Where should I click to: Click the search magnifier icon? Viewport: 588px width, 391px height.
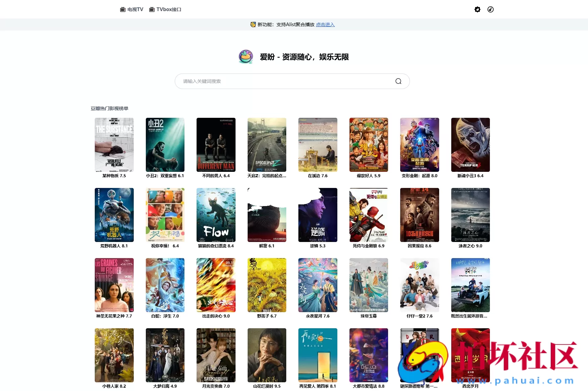tap(398, 81)
